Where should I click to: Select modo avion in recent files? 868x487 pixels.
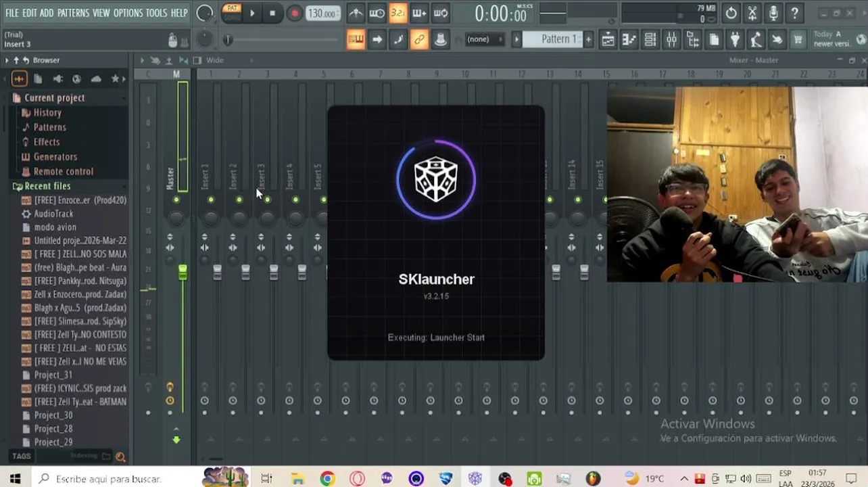point(55,227)
